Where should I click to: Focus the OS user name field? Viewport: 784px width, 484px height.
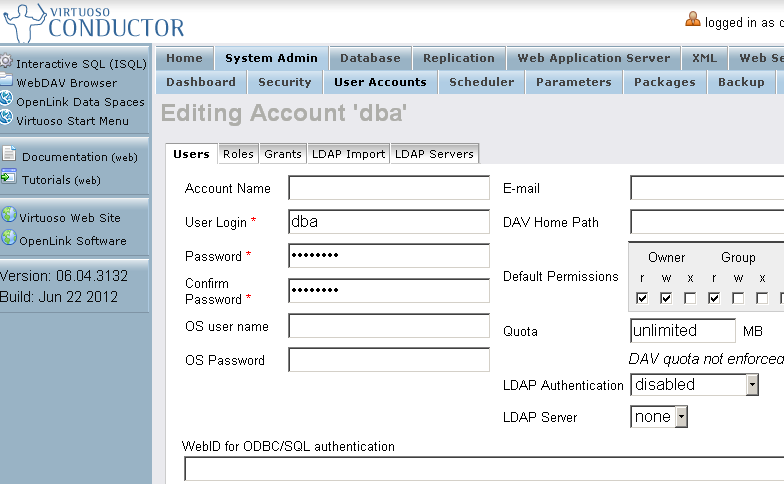tap(389, 326)
